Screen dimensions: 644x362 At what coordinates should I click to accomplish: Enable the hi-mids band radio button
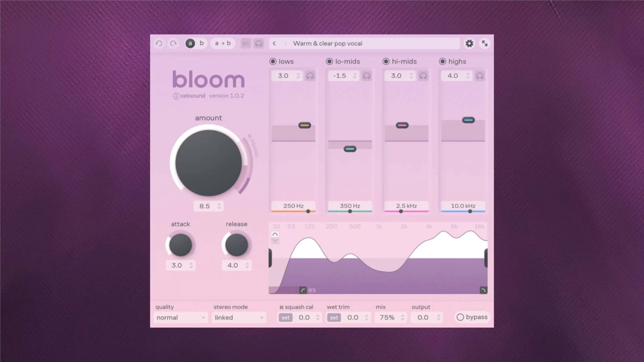click(x=387, y=61)
